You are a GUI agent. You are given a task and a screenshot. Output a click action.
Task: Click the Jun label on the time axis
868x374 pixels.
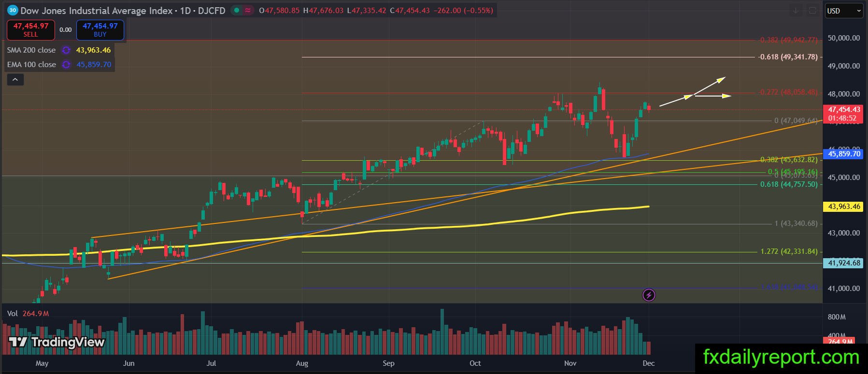128,363
